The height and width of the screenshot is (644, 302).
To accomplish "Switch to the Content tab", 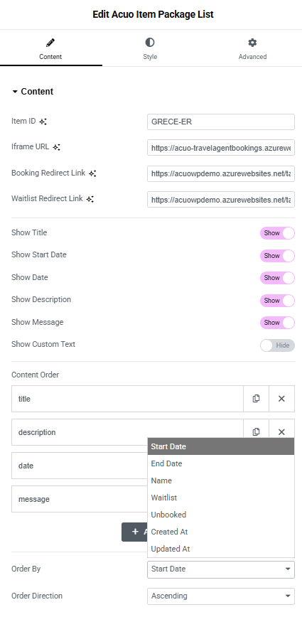I will 50,48.
